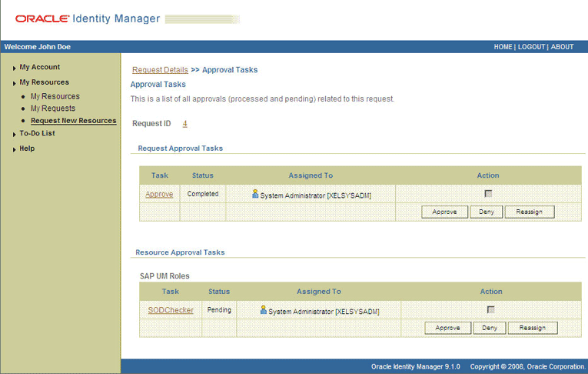Open the Approve task link

[x=159, y=194]
